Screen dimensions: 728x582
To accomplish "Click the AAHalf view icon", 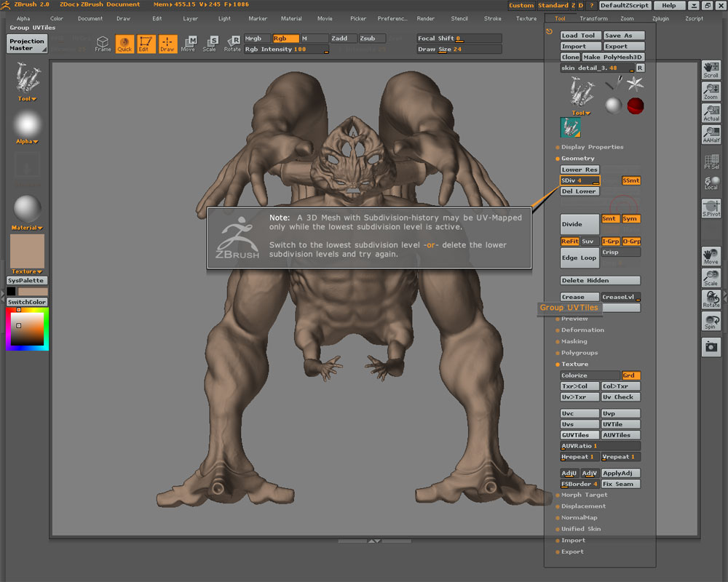I will [x=711, y=134].
